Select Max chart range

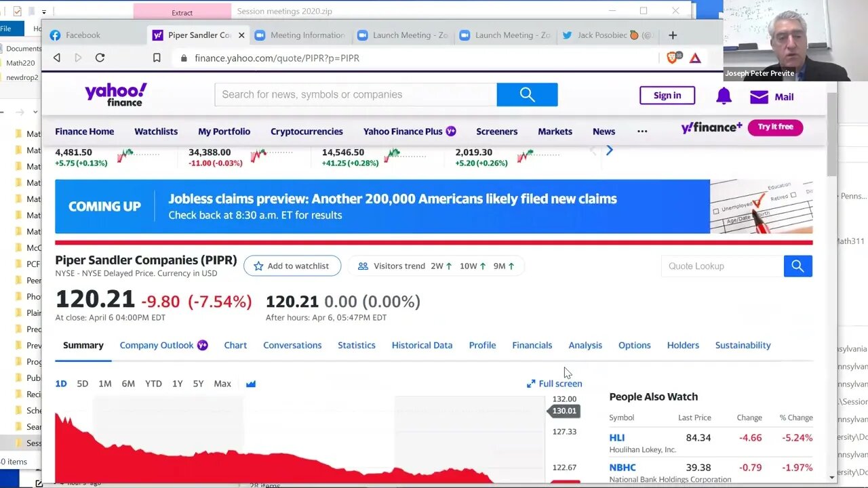(x=222, y=384)
